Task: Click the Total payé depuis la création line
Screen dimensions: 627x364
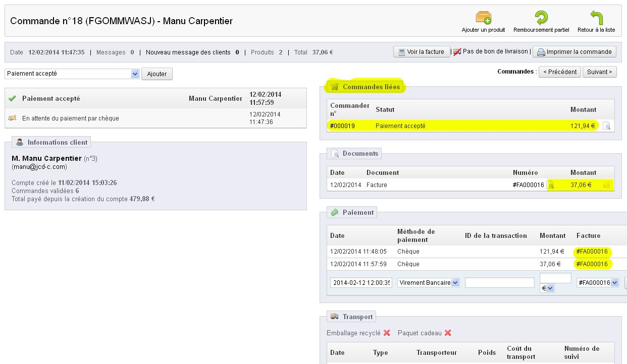Action: coord(83,199)
